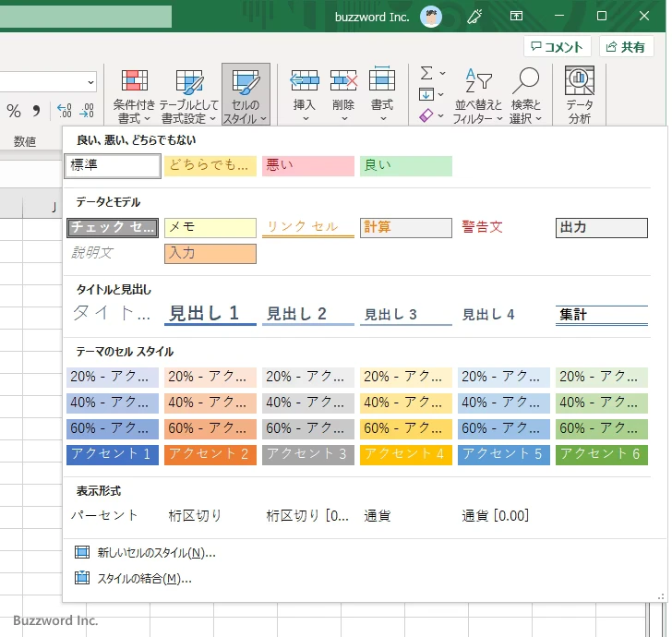Expand the Clear dropdown arrow

(440, 115)
